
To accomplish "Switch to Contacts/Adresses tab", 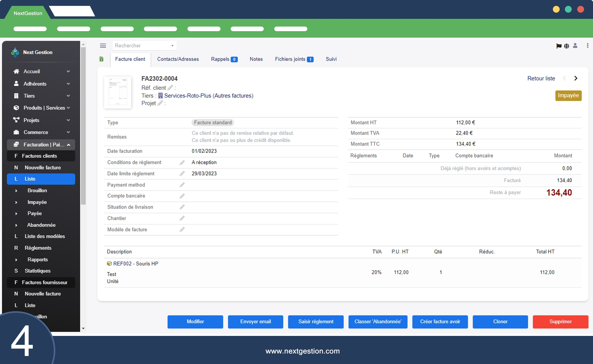I will pyautogui.click(x=178, y=59).
